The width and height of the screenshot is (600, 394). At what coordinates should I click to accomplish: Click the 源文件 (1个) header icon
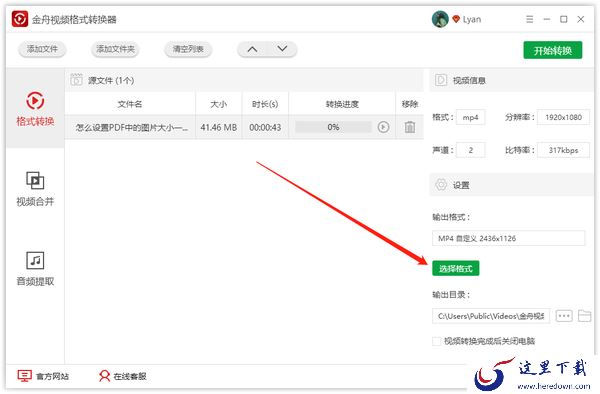(77, 80)
